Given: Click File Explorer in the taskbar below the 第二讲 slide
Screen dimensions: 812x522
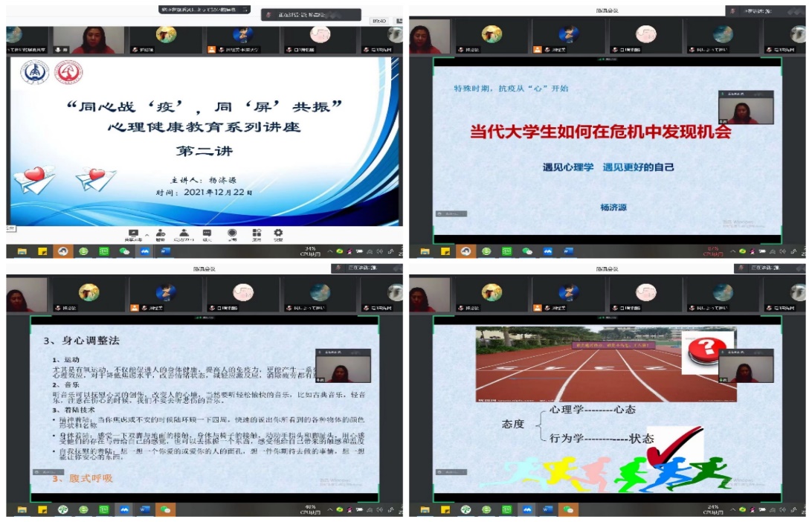Looking at the screenshot, I should 22,251.
